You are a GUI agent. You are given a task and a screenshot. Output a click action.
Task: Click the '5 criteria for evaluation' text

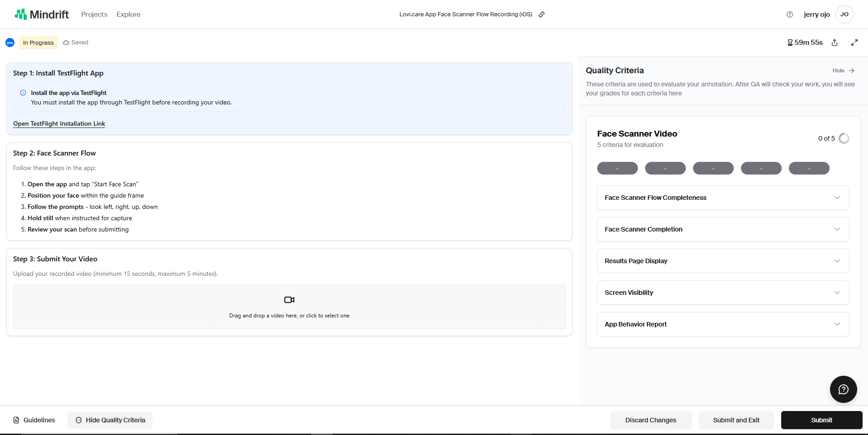630,145
